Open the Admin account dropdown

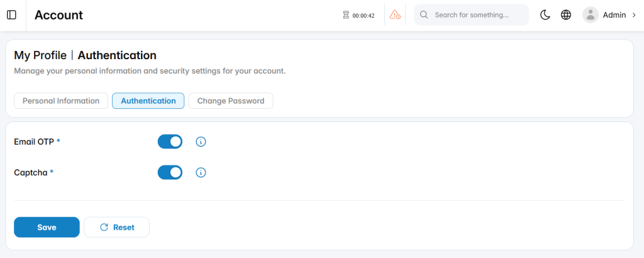(x=609, y=15)
